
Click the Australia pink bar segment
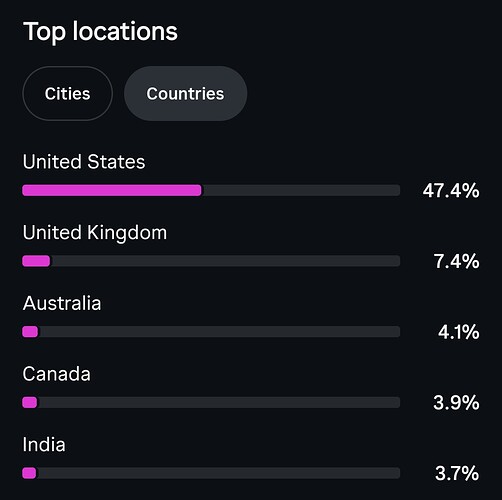30,332
